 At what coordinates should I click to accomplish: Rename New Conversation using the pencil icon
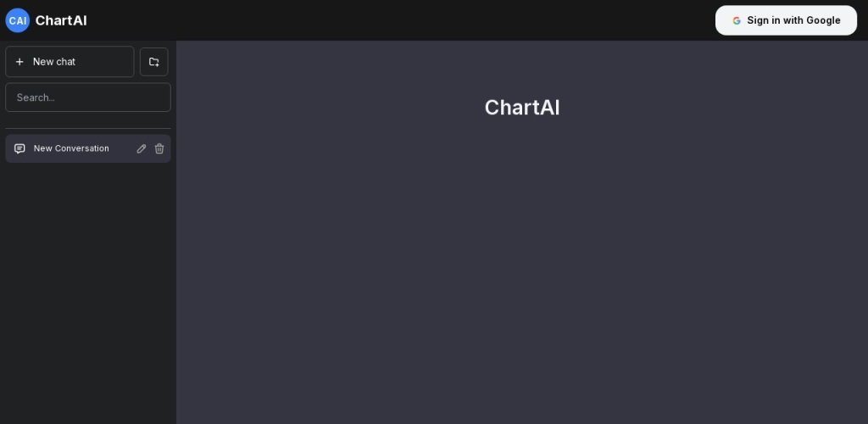coord(142,148)
